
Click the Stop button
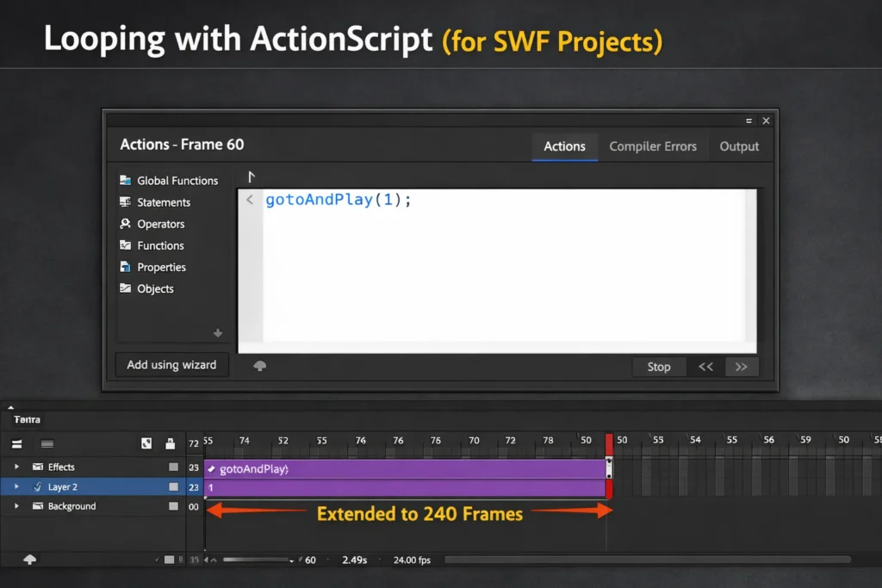[659, 367]
